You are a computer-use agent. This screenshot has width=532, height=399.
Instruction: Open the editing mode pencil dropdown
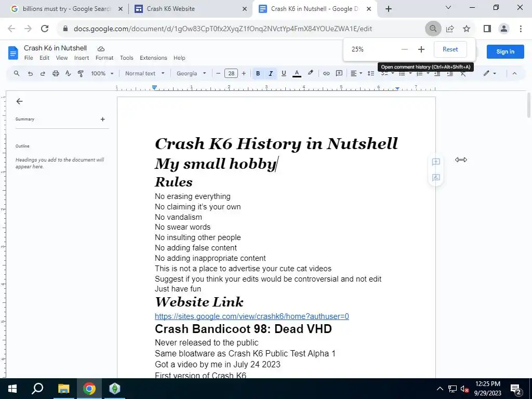click(x=490, y=73)
